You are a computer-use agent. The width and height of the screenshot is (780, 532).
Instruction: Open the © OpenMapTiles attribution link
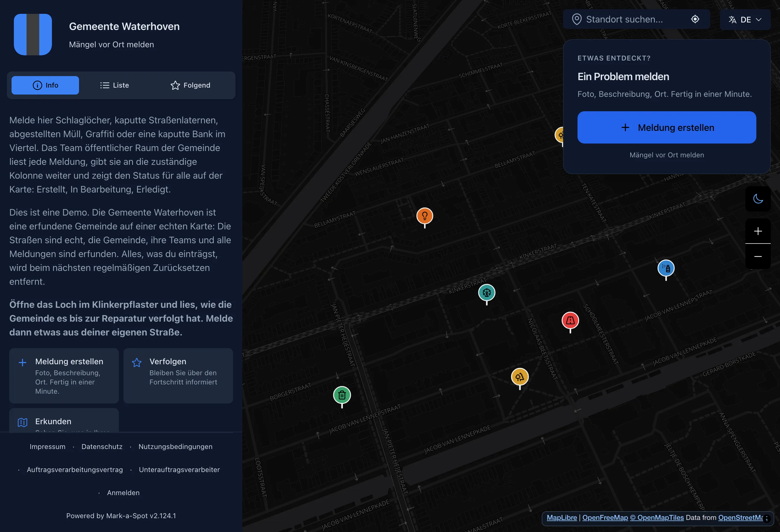[x=657, y=518]
